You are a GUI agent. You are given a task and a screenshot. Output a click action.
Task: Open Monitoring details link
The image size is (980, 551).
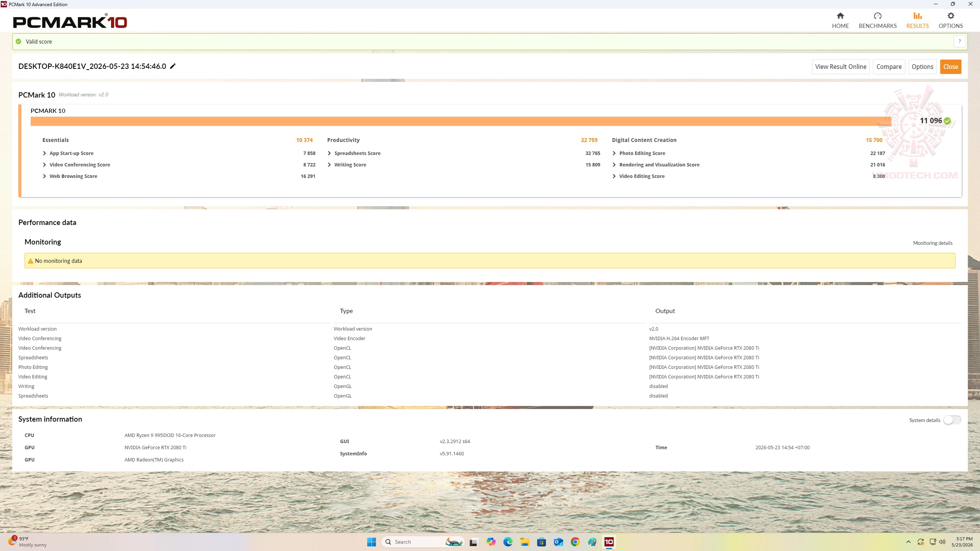(933, 243)
